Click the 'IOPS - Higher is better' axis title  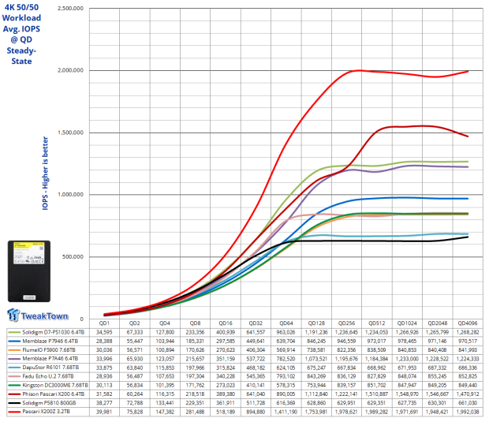(45, 174)
